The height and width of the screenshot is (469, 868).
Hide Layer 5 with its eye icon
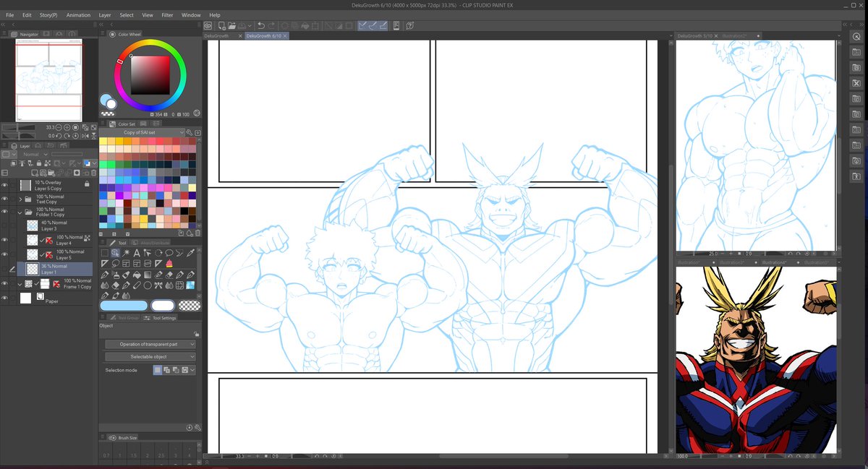point(5,254)
